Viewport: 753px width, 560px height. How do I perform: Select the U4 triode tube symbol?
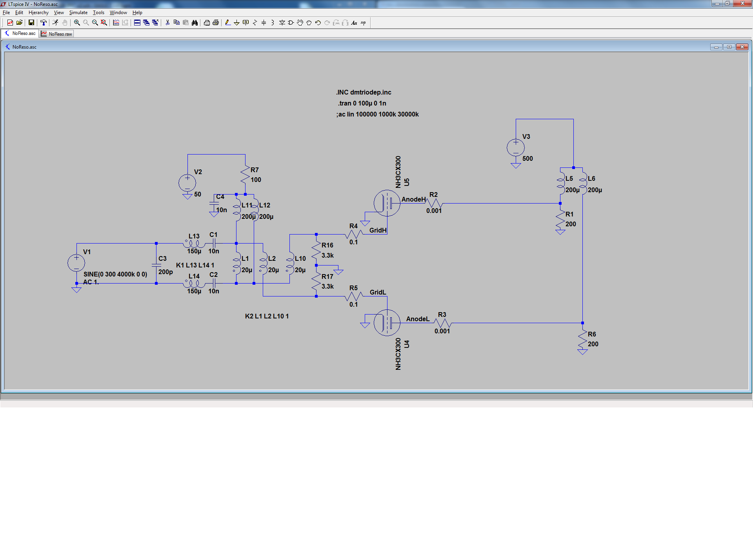coord(387,323)
